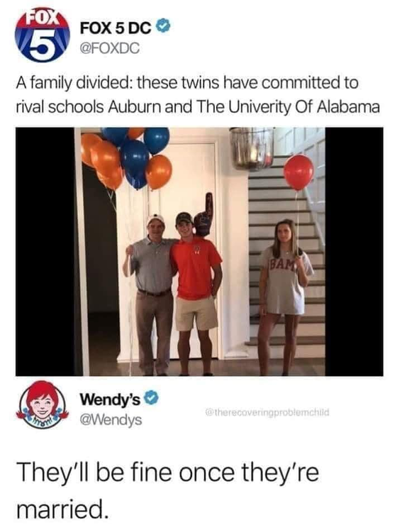Click the word 'married.' in the reply
This screenshot has height=532, width=402.
click(62, 509)
